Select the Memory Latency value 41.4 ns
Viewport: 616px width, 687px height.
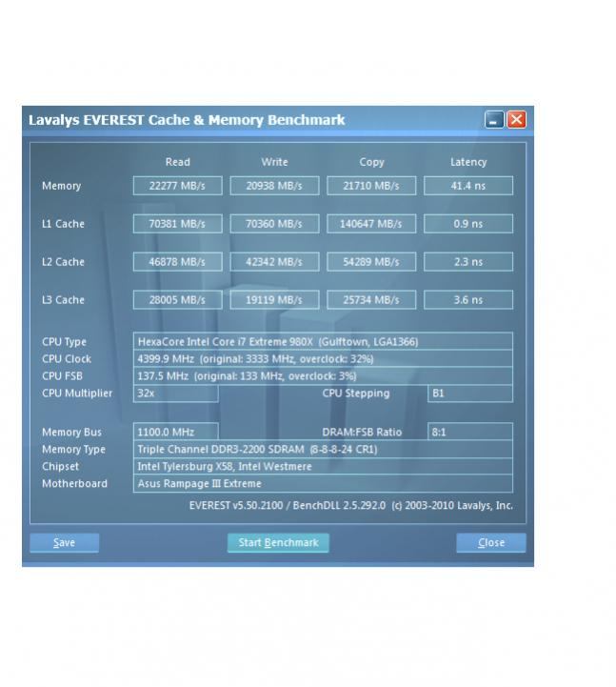[468, 186]
